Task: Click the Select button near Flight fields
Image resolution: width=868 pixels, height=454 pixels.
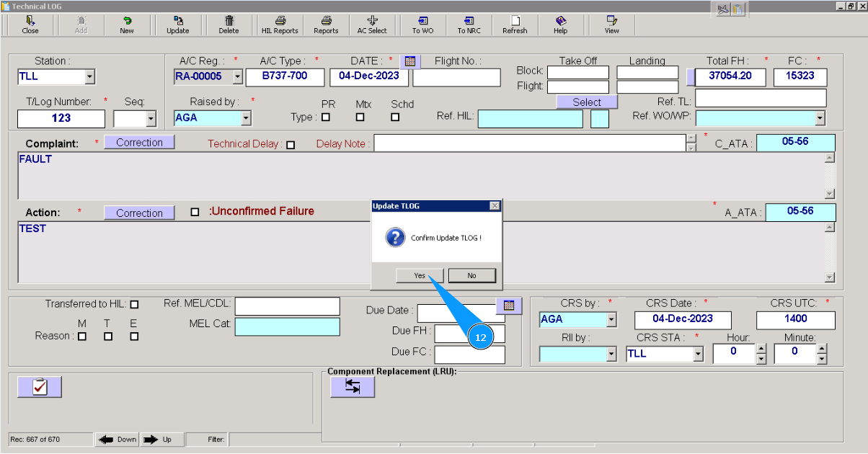Action: pos(587,102)
